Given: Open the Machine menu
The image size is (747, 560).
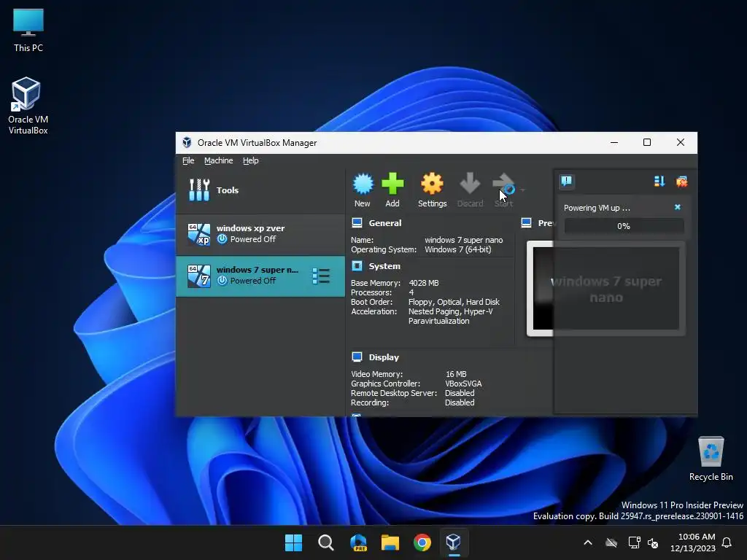Looking at the screenshot, I should pos(219,160).
